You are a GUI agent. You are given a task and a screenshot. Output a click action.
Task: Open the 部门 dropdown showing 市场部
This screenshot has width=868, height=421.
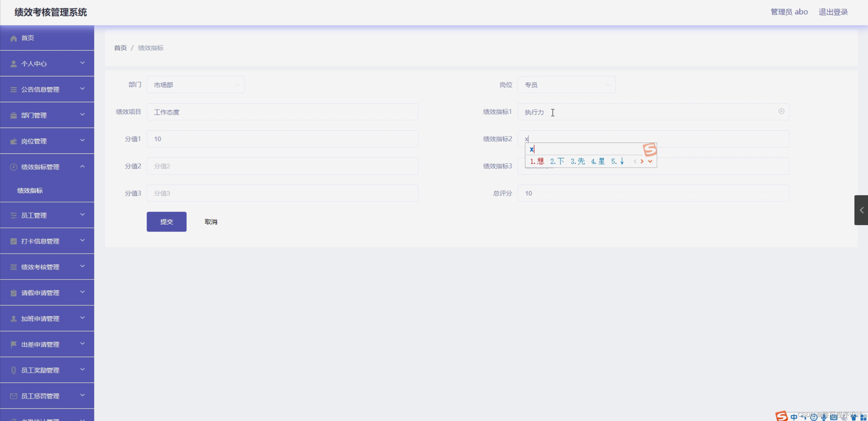point(196,85)
